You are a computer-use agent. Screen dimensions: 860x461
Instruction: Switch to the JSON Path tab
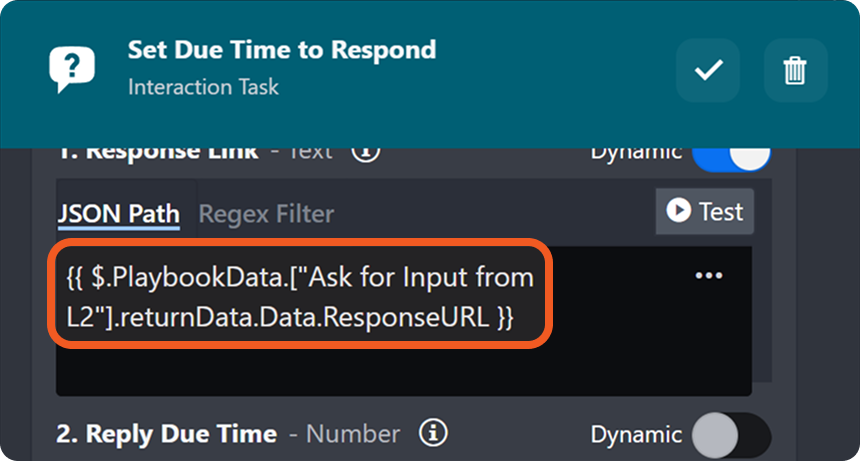click(118, 213)
